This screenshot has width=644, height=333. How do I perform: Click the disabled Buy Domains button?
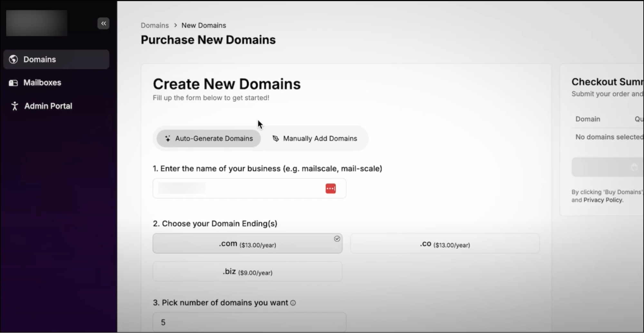(608, 167)
